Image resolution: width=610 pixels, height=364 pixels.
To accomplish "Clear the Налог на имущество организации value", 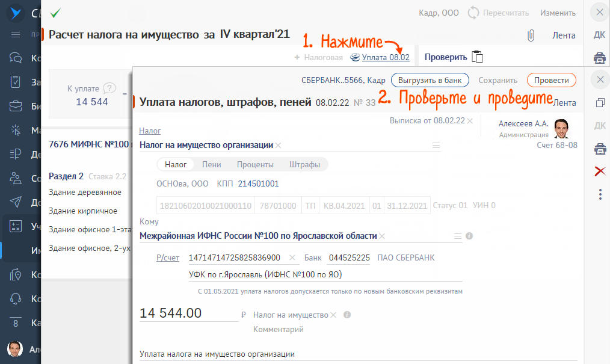I will point(278,146).
